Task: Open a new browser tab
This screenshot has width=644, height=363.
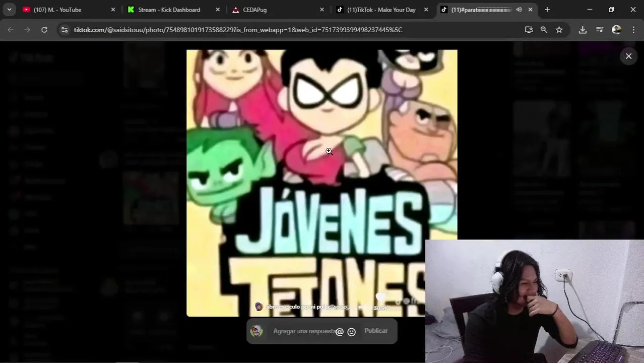Action: tap(547, 10)
